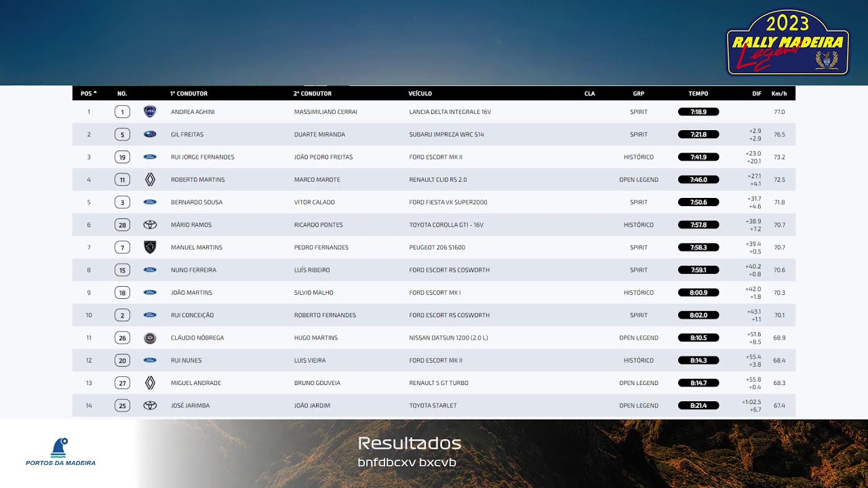Sort by 2º CONDUTOR column header
Viewport: 868px width, 488px height.
313,94
